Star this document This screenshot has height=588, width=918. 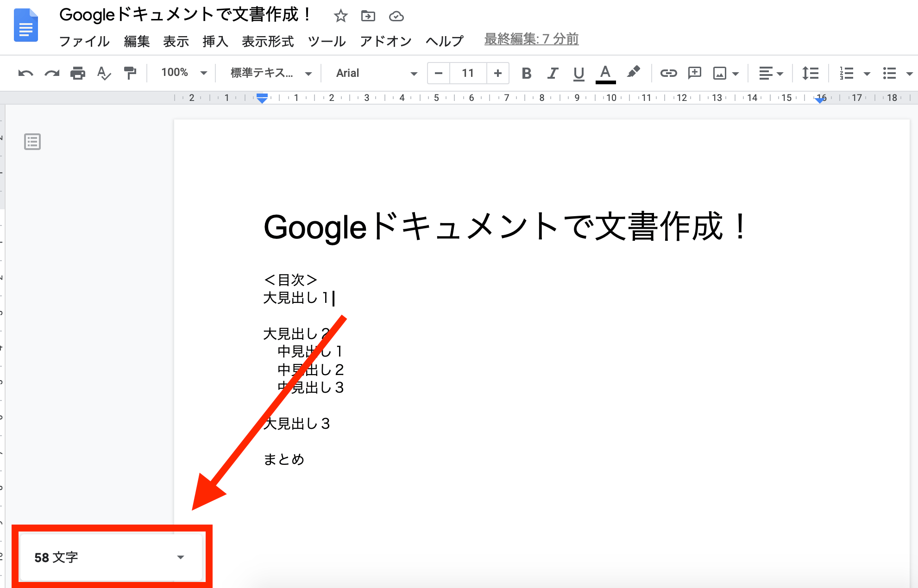pyautogui.click(x=340, y=16)
